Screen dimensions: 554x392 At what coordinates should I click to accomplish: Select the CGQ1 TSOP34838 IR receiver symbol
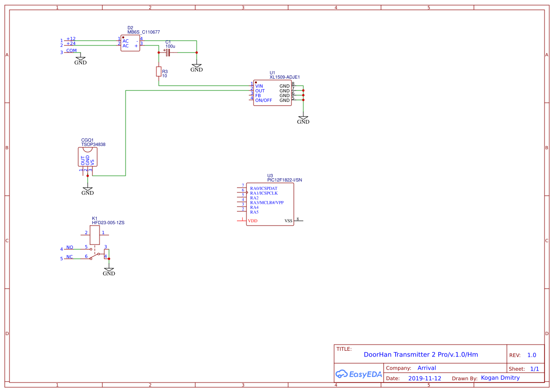pos(87,156)
